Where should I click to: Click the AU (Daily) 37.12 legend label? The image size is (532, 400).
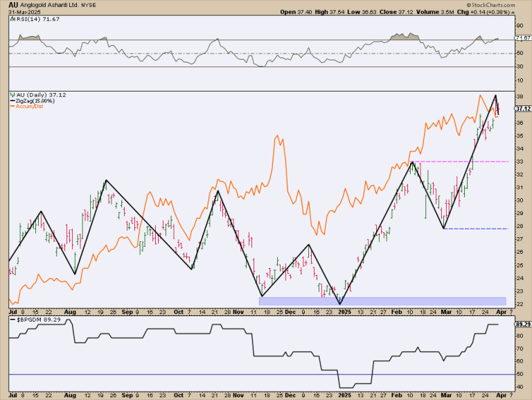pyautogui.click(x=41, y=95)
